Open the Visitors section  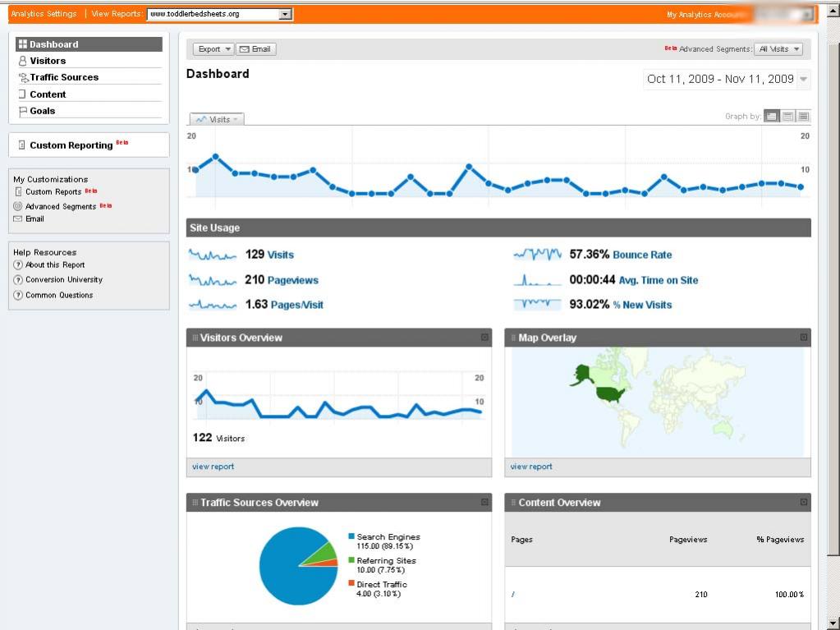point(48,61)
